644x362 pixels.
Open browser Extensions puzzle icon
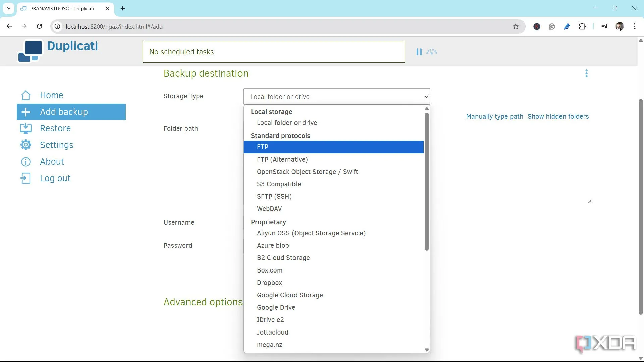[x=582, y=27]
